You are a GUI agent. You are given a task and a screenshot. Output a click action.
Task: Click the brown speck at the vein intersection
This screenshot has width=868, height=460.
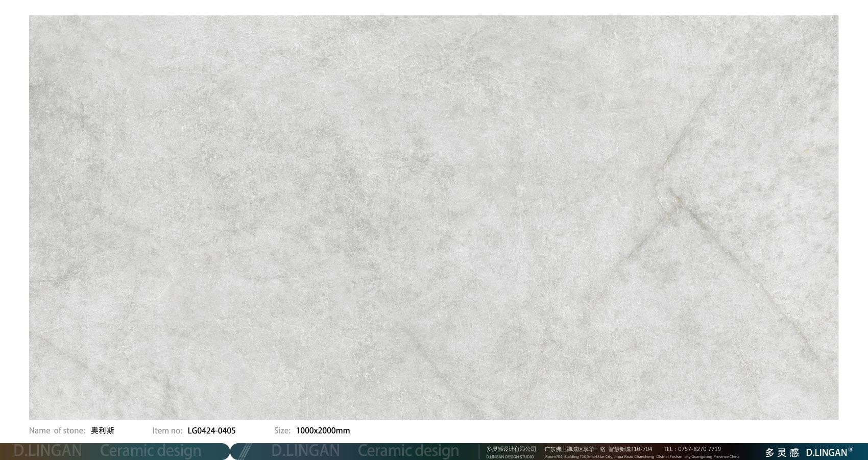pos(678,199)
